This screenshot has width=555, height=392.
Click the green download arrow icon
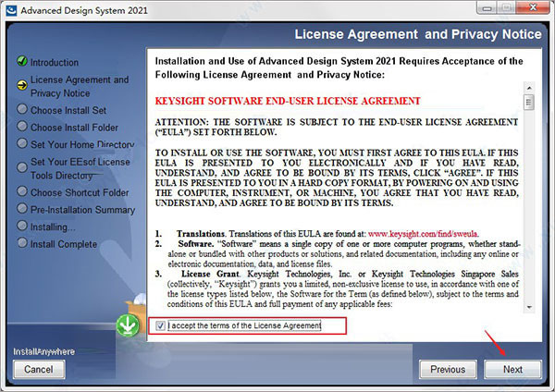click(128, 325)
